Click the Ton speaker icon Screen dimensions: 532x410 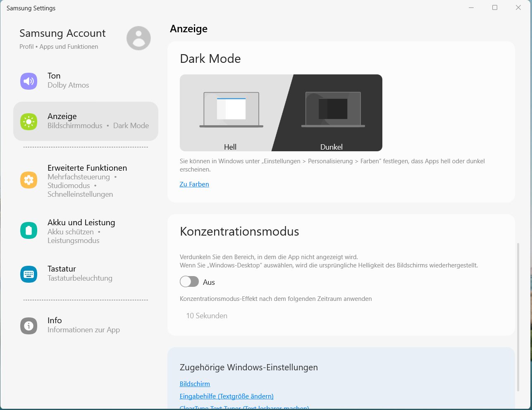[29, 81]
